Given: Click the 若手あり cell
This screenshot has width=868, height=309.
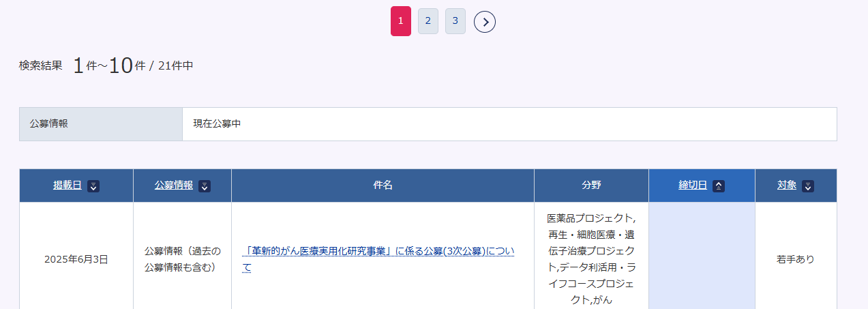Looking at the screenshot, I should 795,259.
